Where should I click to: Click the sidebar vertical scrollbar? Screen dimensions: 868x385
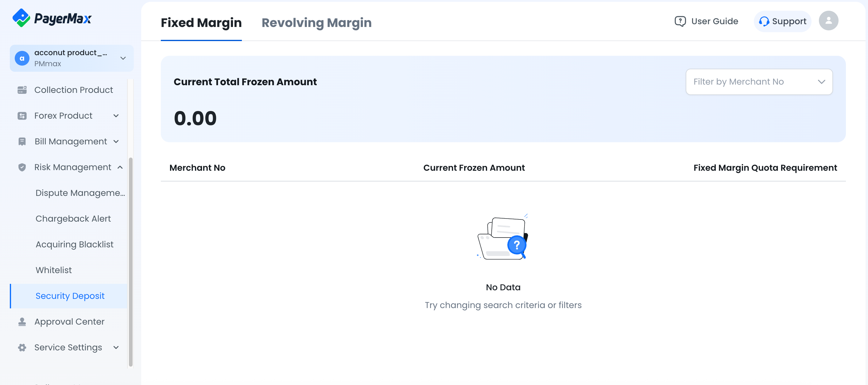[x=130, y=262]
